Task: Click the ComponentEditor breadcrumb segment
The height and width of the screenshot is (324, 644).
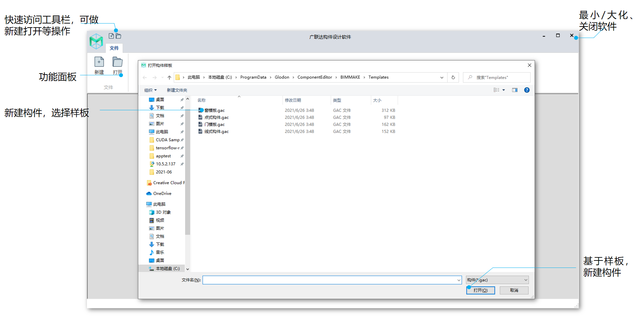Action: pyautogui.click(x=314, y=77)
